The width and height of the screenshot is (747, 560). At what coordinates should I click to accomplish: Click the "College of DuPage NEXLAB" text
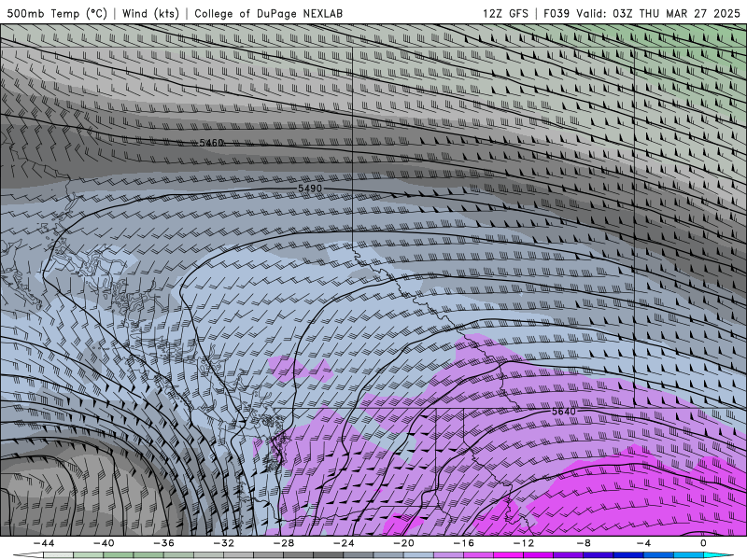tap(268, 13)
